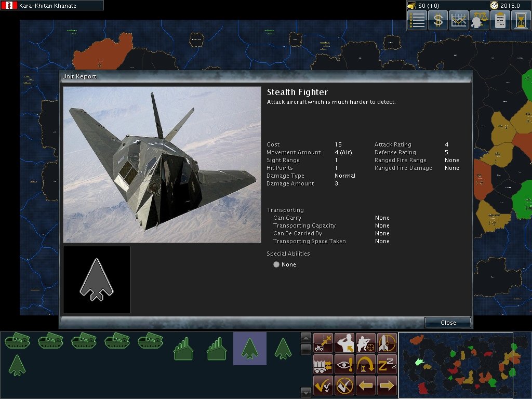Select previous unit with left arrow
Viewport: 532px width, 399px height.
[366, 385]
